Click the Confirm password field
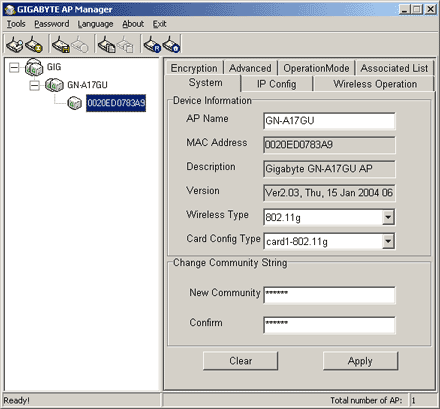The width and height of the screenshot is (440, 409). (329, 325)
